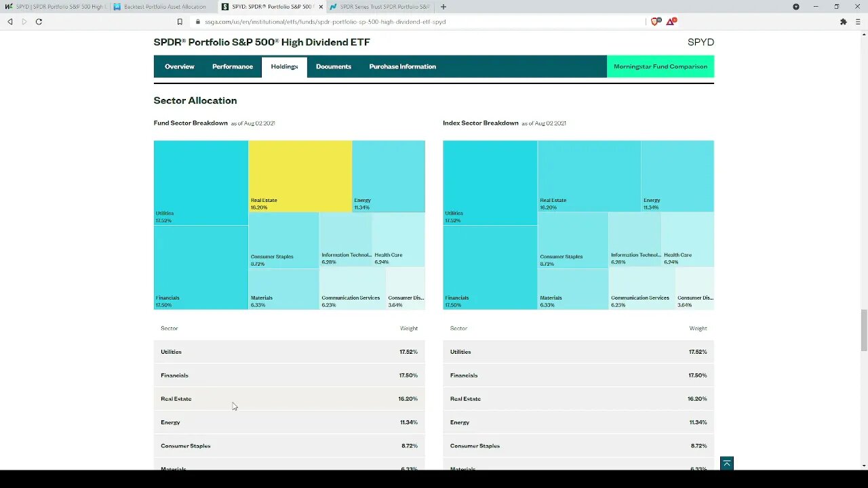Viewport: 868px width, 488px height.
Task: Open a new tab with the plus icon
Action: pyautogui.click(x=443, y=7)
